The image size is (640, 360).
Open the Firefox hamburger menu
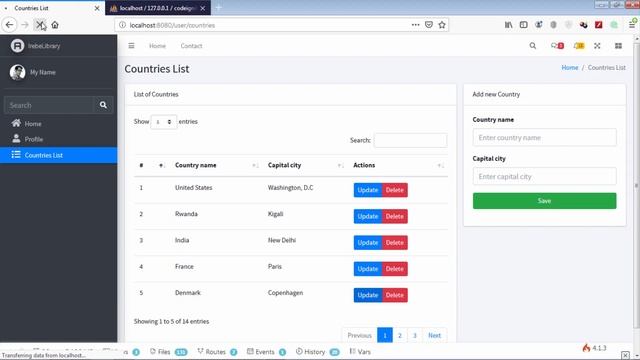632,25
